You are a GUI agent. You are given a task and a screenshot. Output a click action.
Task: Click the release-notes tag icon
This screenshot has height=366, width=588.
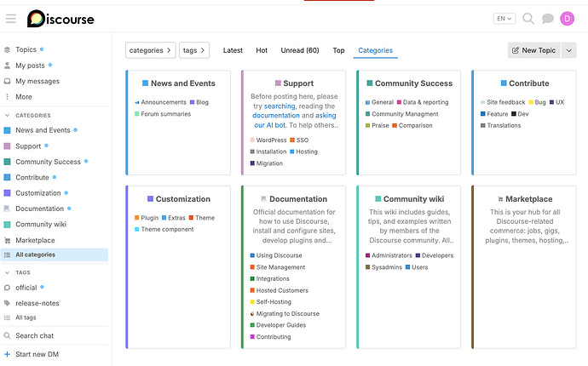click(7, 303)
